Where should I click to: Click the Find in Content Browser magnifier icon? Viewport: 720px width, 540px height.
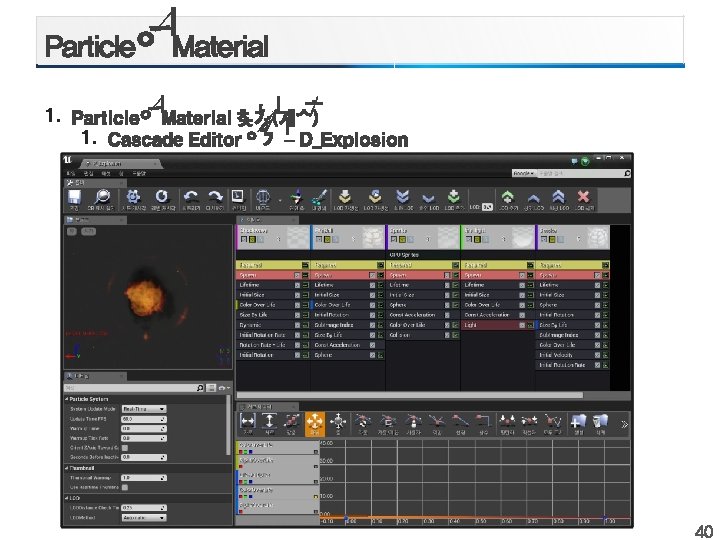pos(101,197)
